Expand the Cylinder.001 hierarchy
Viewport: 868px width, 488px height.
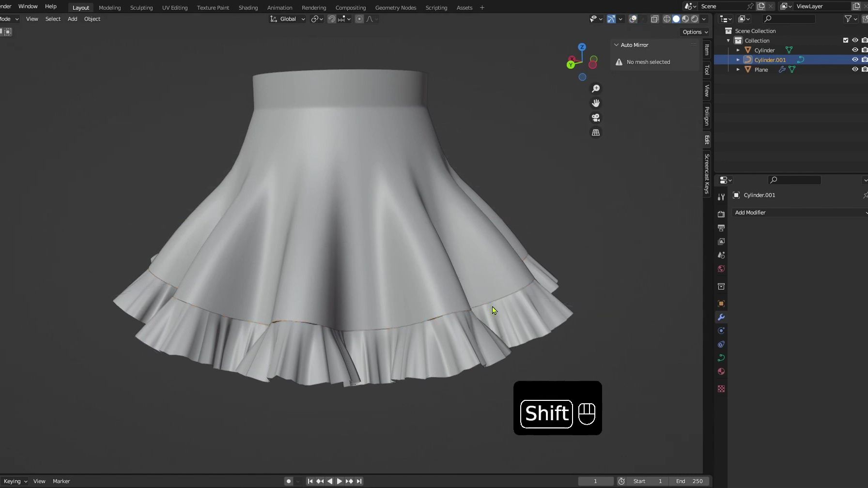click(738, 60)
